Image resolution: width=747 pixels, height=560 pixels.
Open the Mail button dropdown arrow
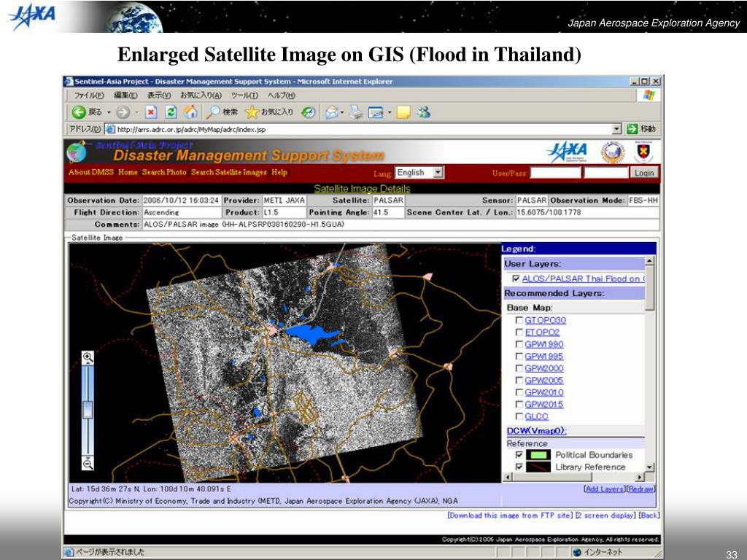341,112
